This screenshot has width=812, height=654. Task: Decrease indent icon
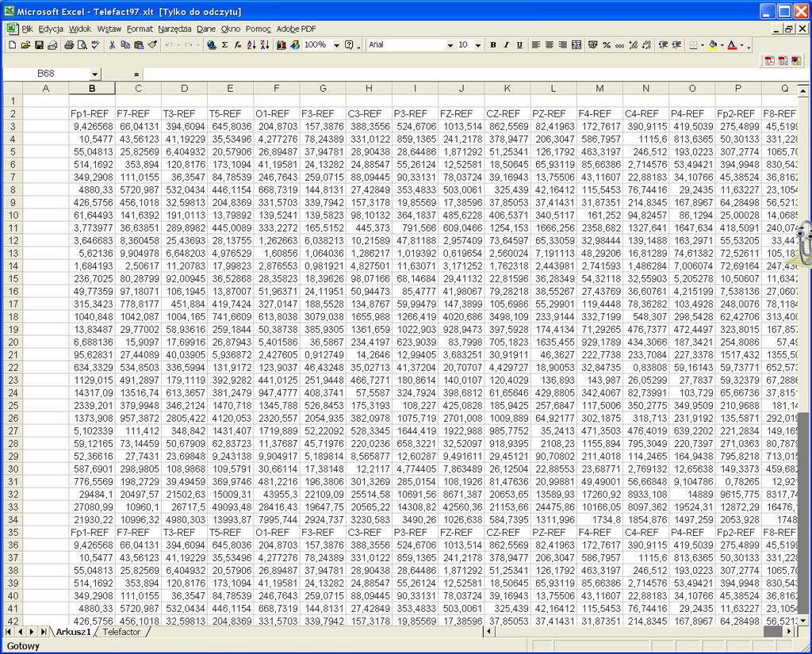click(x=663, y=45)
